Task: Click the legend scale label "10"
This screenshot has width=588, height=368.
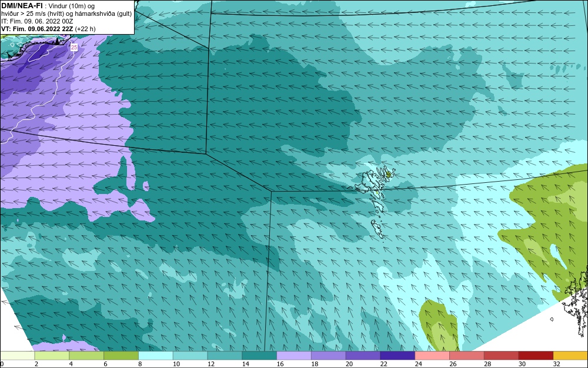Action: [x=176, y=364]
